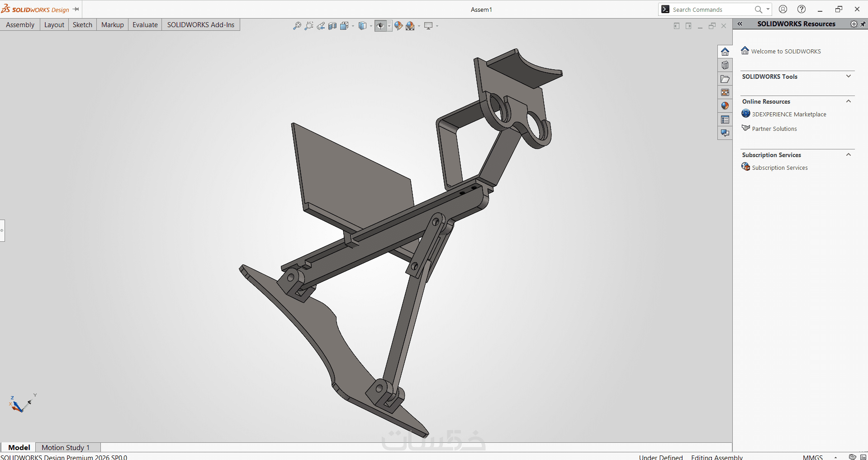Screen dimensions: 868x460
Task: Toggle the task pane pin
Action: (863, 24)
